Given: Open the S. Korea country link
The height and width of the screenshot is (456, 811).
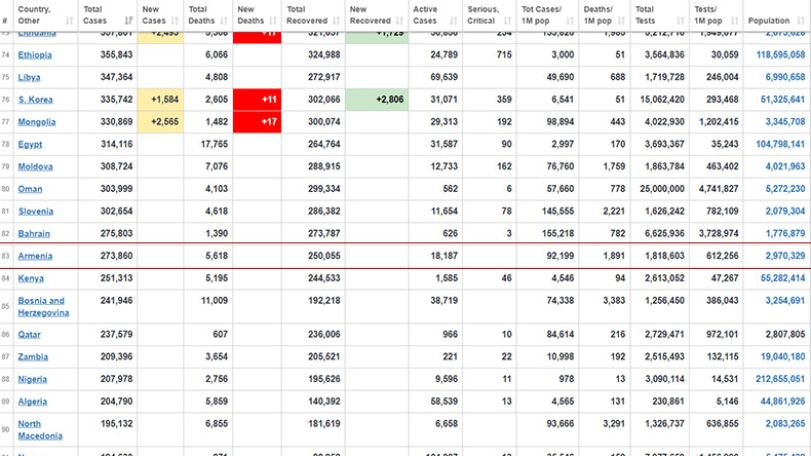Looking at the screenshot, I should coord(35,99).
